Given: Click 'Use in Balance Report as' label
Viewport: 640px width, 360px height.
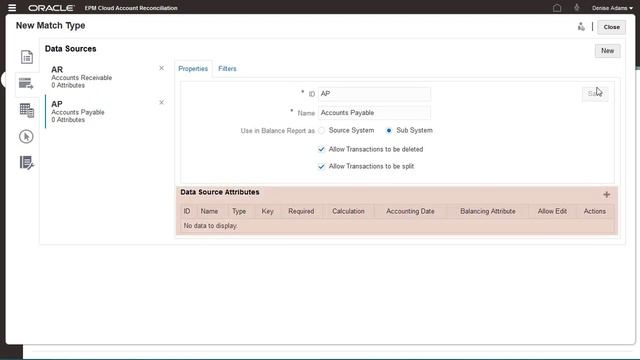Looking at the screenshot, I should 278,131.
